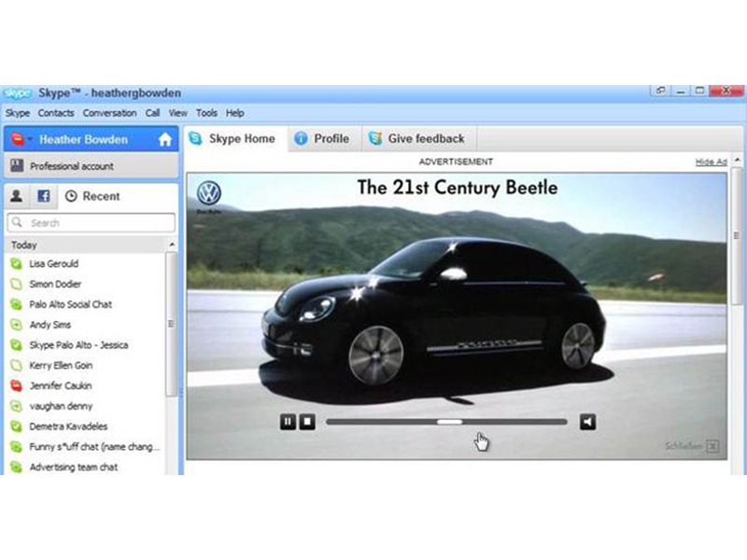Mute the advertisement with the speaker icon
The height and width of the screenshot is (560, 747).
pos(588,422)
